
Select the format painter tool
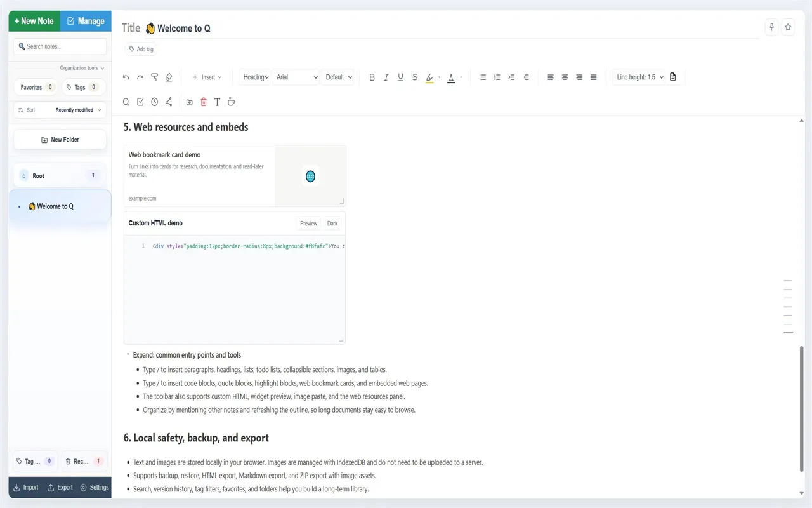[154, 77]
